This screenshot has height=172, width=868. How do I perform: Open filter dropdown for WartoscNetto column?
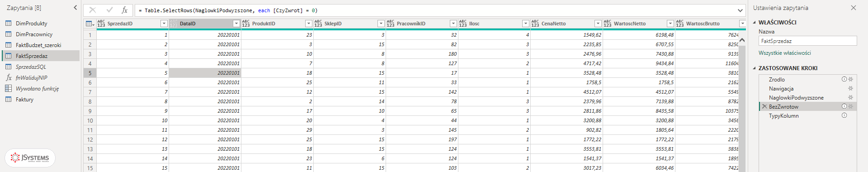pyautogui.click(x=670, y=24)
